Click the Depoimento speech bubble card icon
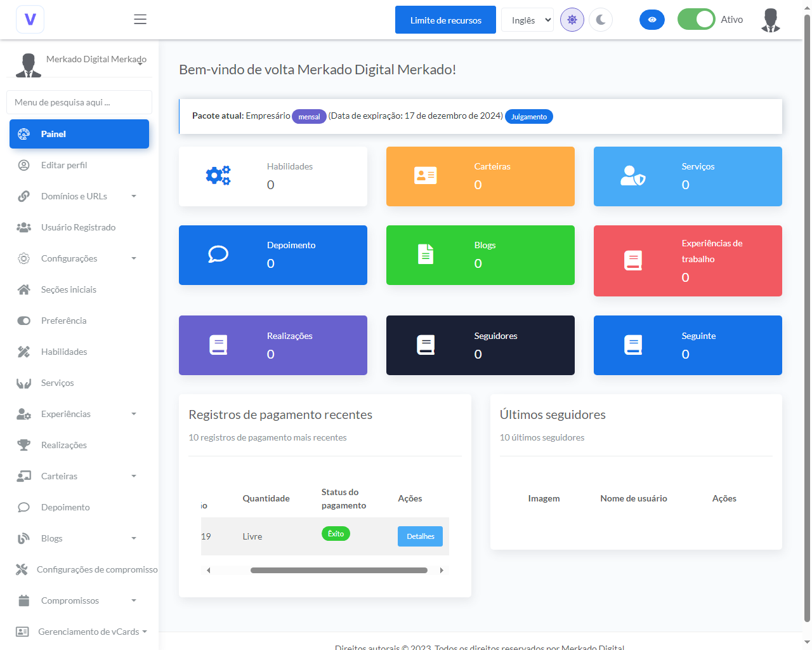 [x=218, y=255]
